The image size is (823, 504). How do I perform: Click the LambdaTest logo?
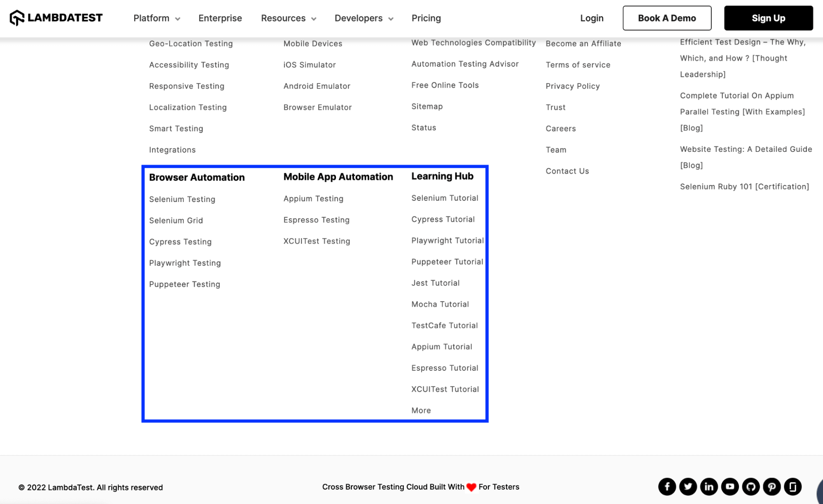56,17
